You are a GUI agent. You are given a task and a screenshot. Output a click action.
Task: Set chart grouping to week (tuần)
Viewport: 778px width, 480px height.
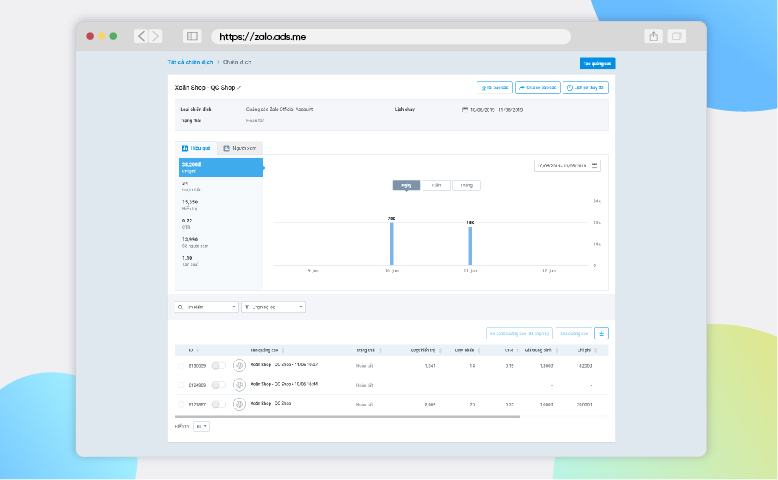pos(436,185)
